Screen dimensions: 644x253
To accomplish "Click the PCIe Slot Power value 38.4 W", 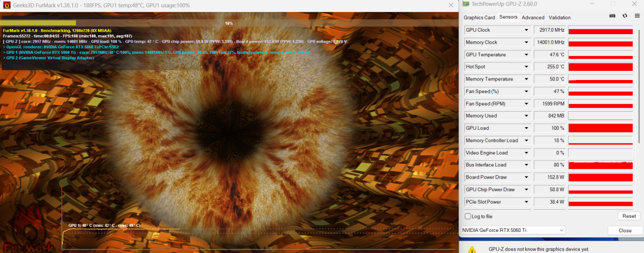I will (x=549, y=202).
